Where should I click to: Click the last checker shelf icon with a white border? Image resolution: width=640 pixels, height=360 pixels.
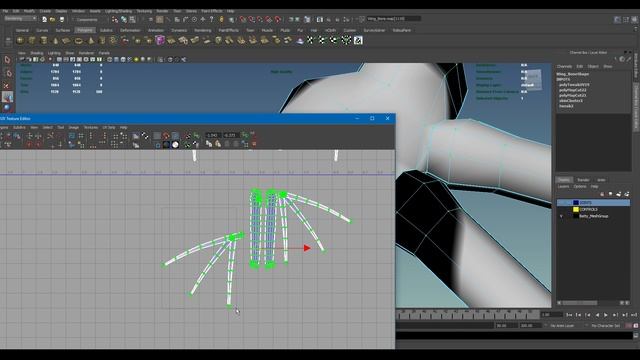(358, 40)
